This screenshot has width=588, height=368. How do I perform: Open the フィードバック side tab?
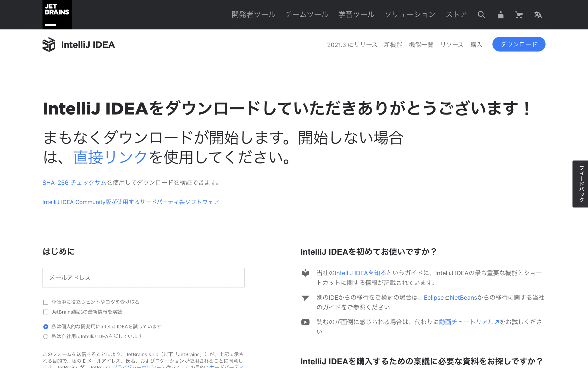click(580, 184)
